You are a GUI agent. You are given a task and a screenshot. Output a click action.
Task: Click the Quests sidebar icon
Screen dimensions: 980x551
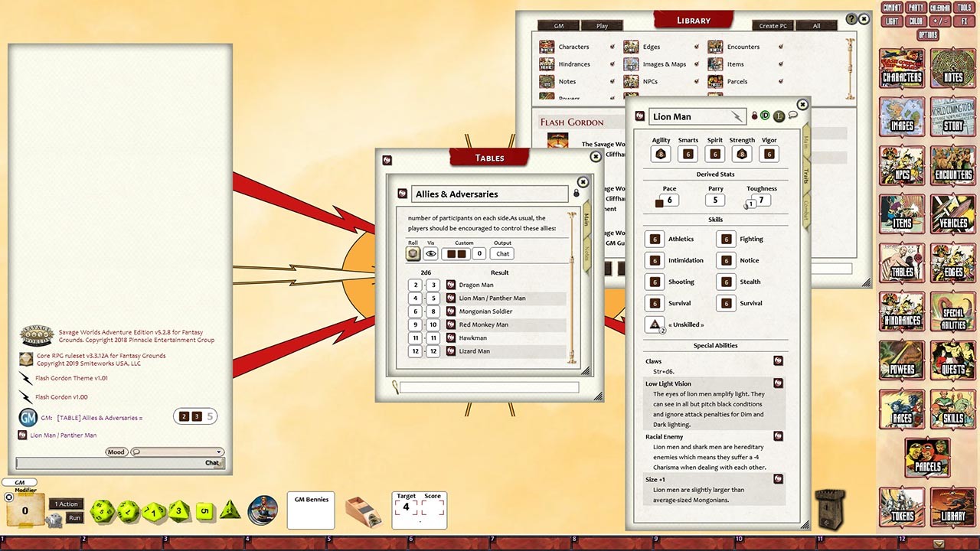[952, 360]
